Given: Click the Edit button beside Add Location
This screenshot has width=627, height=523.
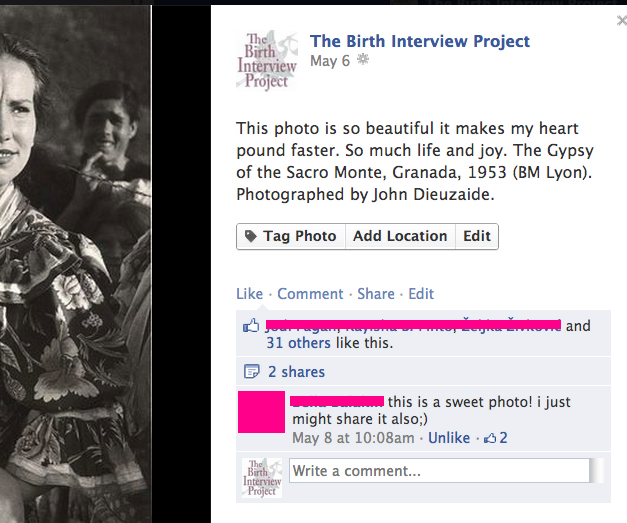Looking at the screenshot, I should pos(476,236).
